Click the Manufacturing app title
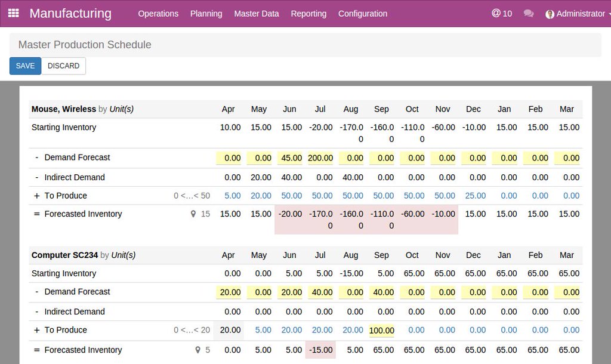This screenshot has width=611, height=364. click(70, 13)
